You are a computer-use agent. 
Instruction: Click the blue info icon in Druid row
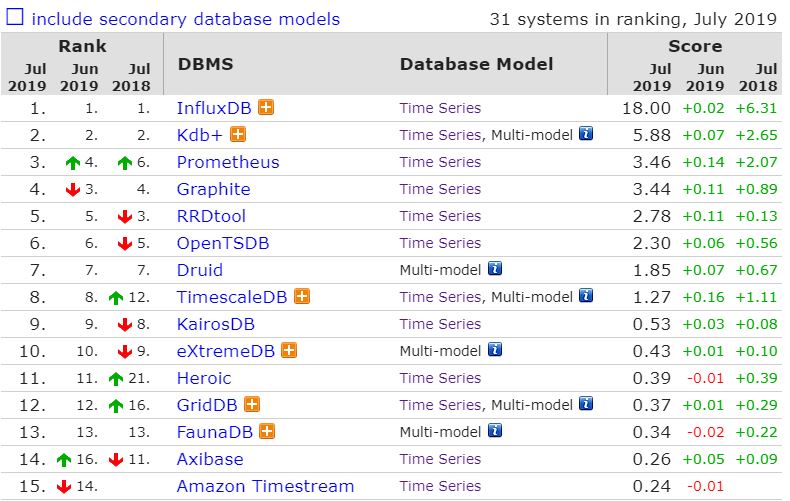click(495, 268)
